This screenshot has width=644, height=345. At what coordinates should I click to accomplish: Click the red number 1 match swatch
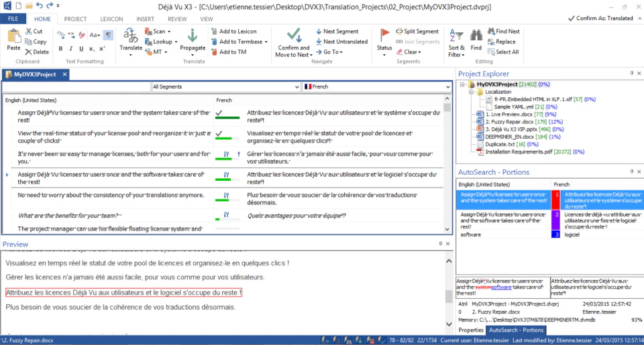click(x=555, y=200)
